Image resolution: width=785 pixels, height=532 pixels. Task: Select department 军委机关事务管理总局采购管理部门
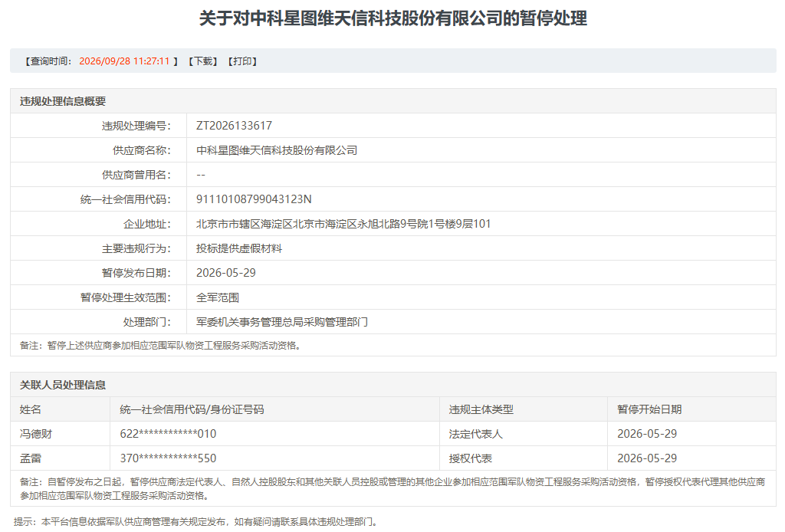tap(282, 322)
